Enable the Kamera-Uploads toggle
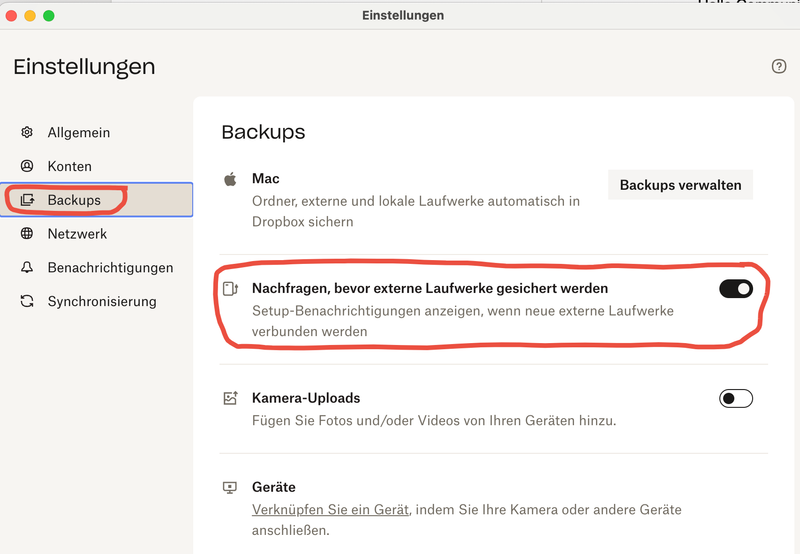The image size is (800, 554). click(x=735, y=398)
